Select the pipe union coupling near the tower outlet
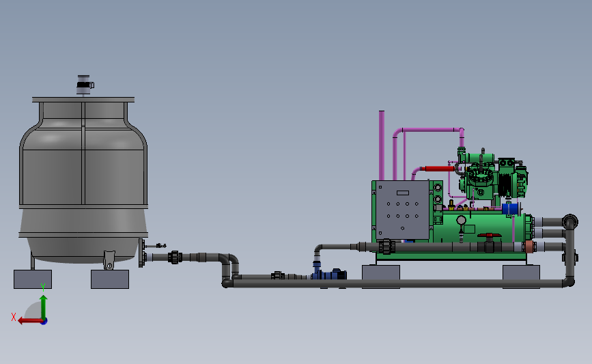Image resolution: width=592 pixels, height=364 pixels. (175, 257)
